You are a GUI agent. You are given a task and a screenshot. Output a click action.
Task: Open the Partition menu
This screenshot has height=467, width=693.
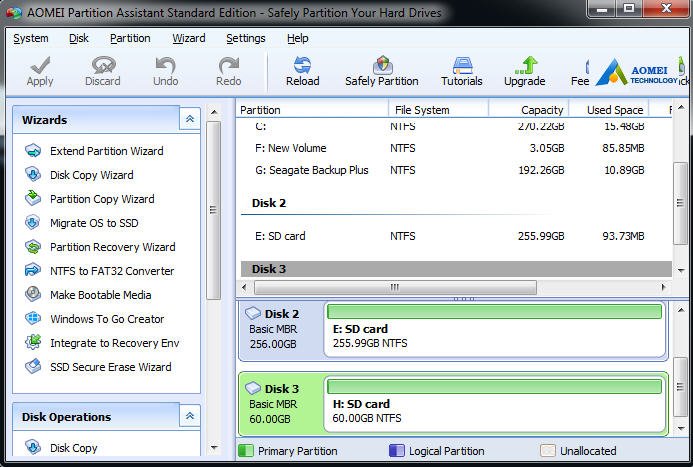pos(130,38)
